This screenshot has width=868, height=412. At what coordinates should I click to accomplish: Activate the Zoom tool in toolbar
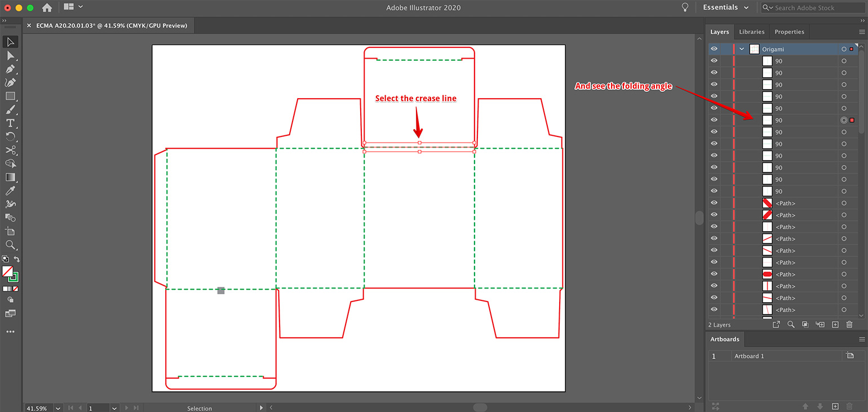[x=10, y=245]
